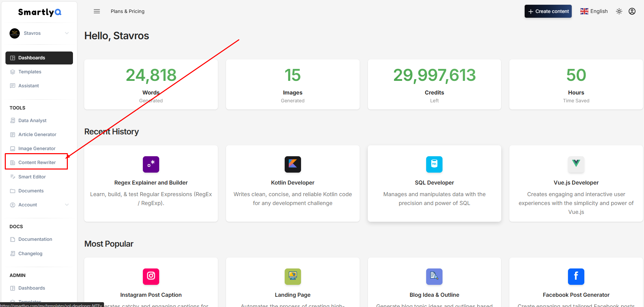Click the Vue.js Developer logo icon
This screenshot has width=644, height=307.
(576, 164)
